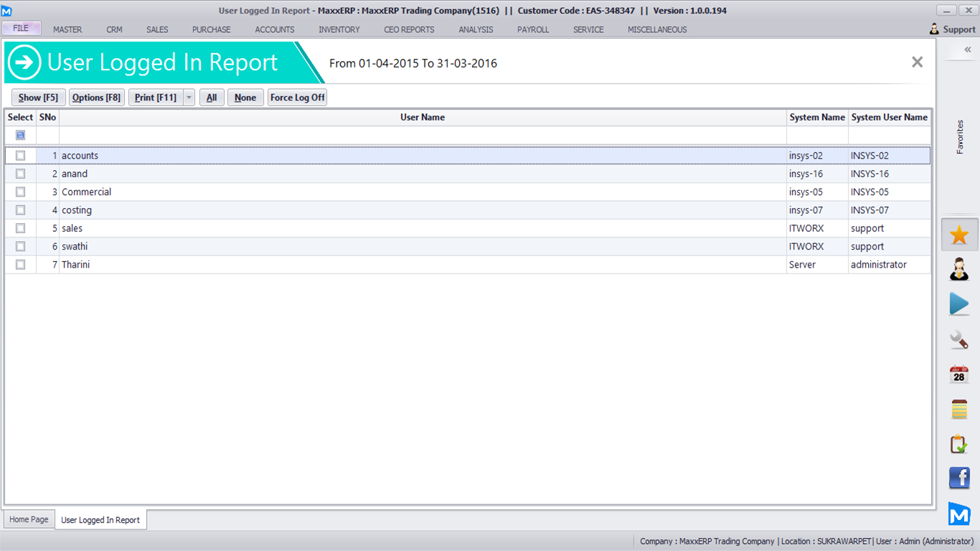
Task: Expand the Print button dropdown arrow
Action: pyautogui.click(x=189, y=98)
